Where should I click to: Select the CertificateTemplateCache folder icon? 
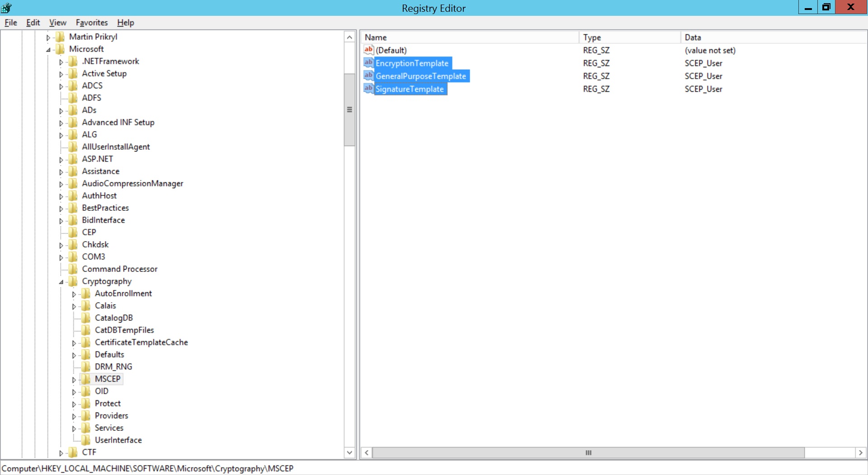click(86, 342)
